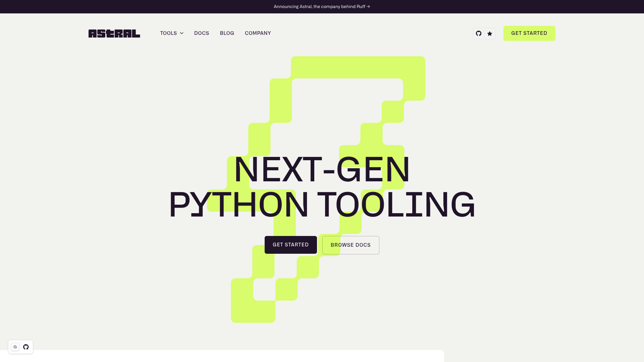644x362 pixels.
Task: Click the green Get Started button in the header
Action: coord(529,33)
